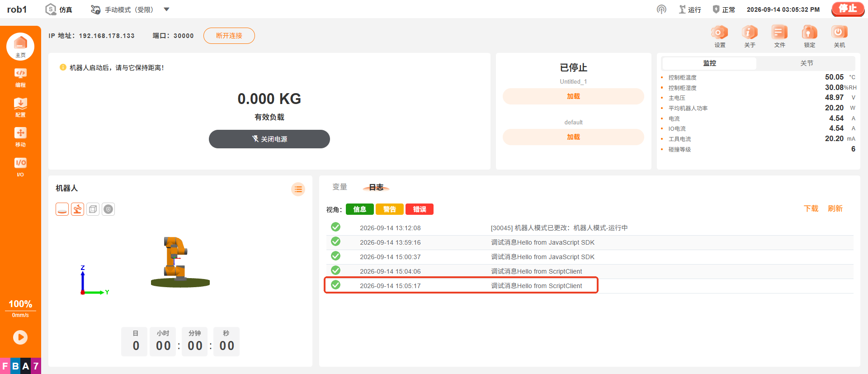Open the 设置 settings icon
Viewport: 868px width, 374px height.
[720, 36]
